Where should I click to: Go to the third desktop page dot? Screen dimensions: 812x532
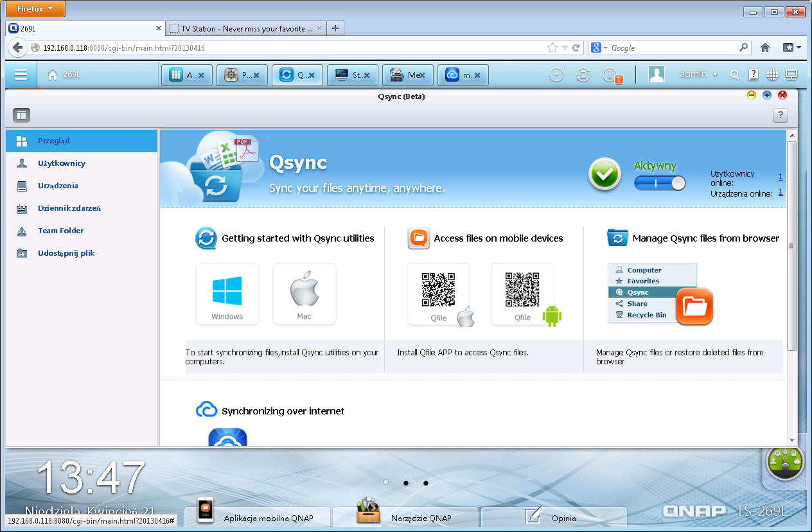tap(425, 482)
